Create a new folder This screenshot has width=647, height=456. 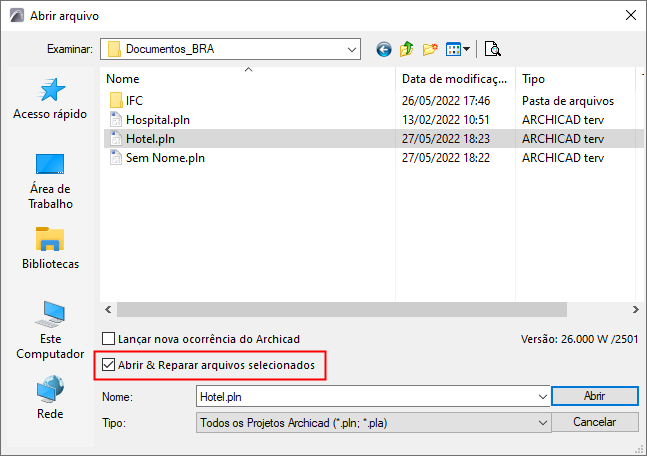click(431, 48)
